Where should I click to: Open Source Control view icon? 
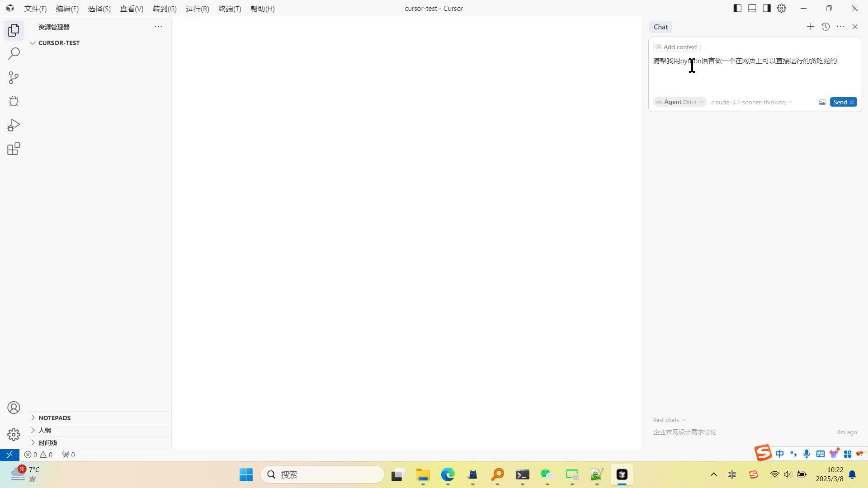point(14,78)
